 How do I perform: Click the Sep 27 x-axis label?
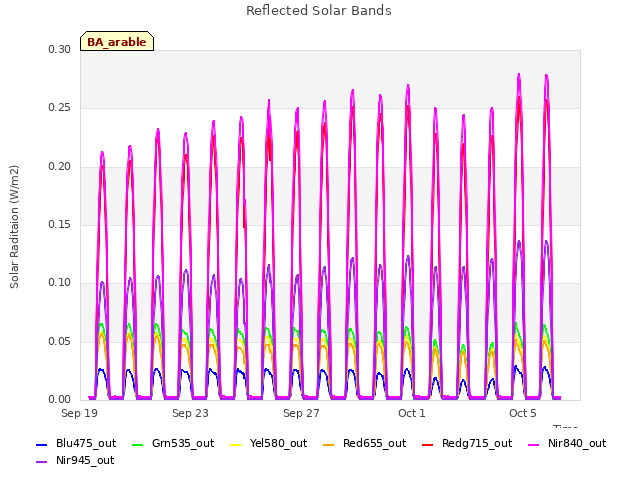click(301, 413)
